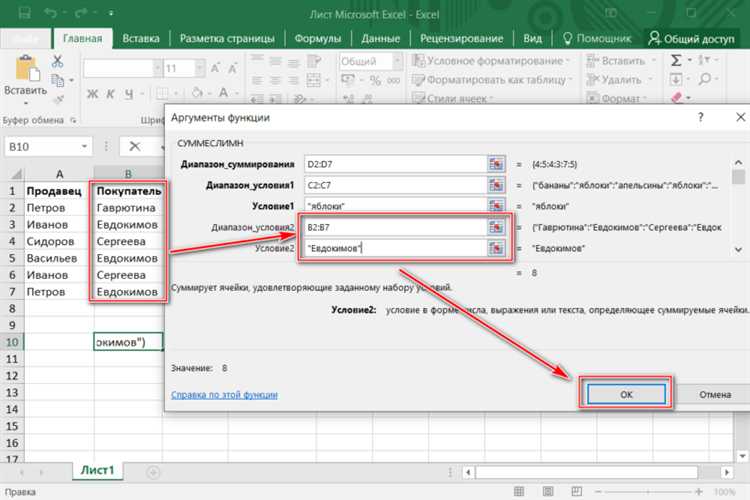The image size is (750, 500).
Task: Cancel formula entry with X icon
Action: (x=135, y=146)
